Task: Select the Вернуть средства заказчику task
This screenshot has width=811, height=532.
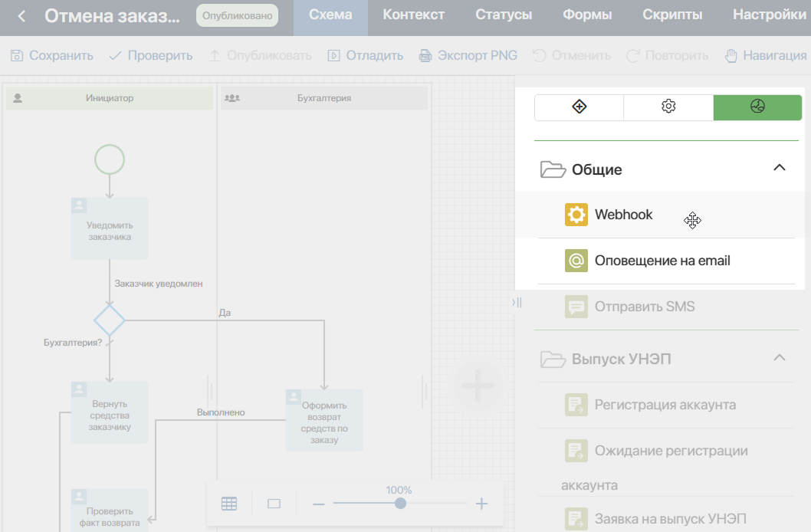Action: click(x=110, y=412)
